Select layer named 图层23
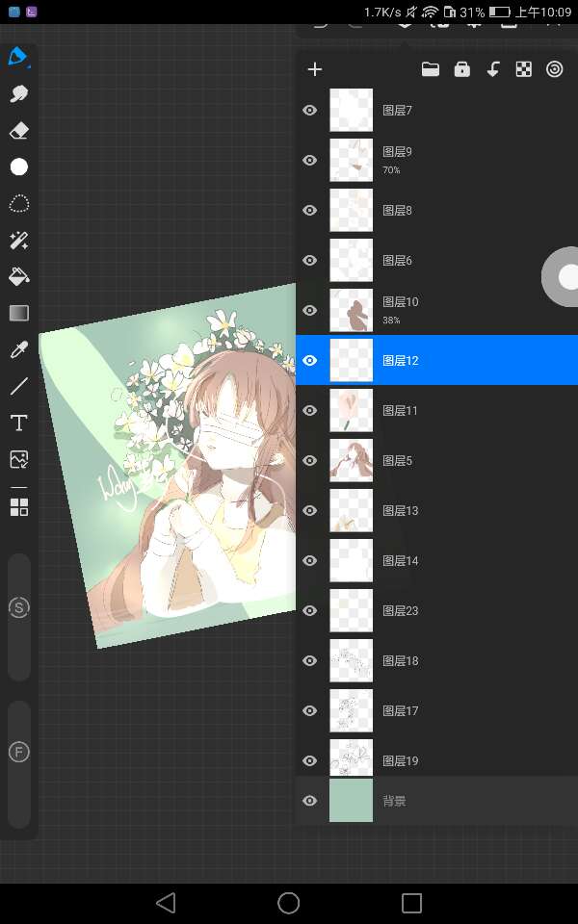 click(x=400, y=611)
